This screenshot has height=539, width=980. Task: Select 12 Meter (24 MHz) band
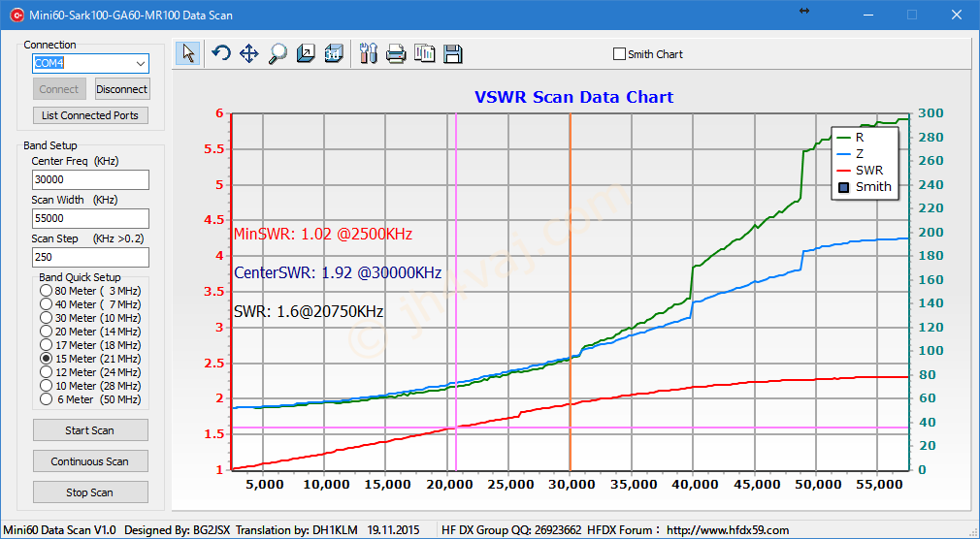pyautogui.click(x=46, y=372)
